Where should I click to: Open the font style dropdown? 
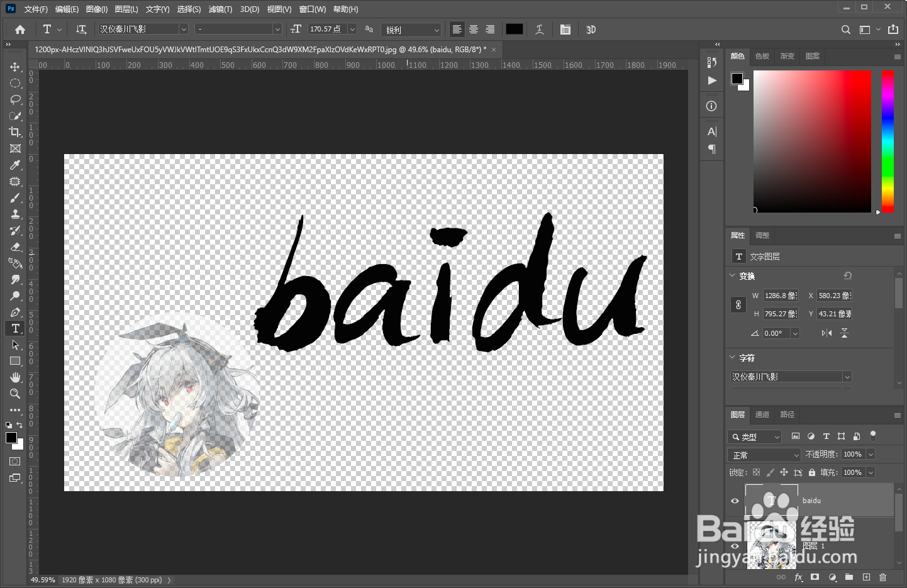277,29
